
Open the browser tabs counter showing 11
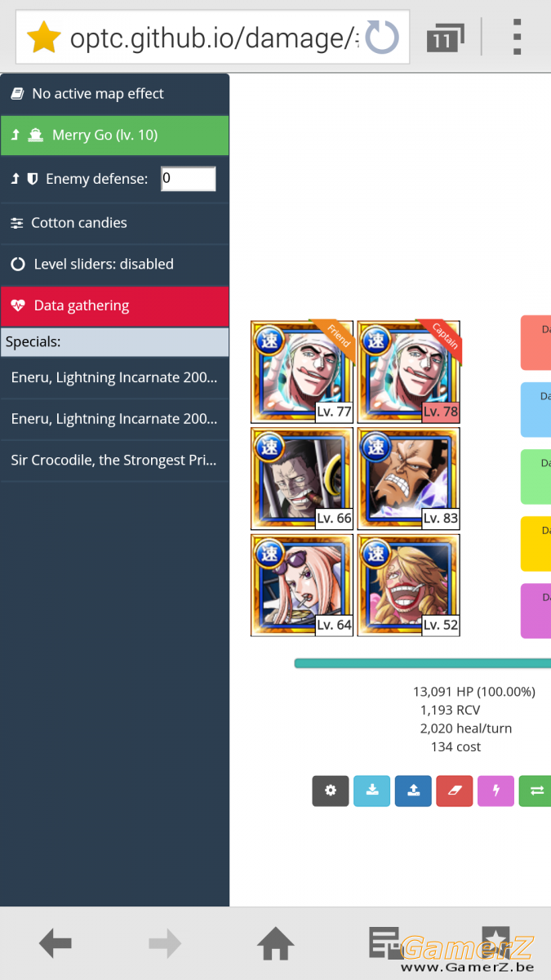coord(444,38)
